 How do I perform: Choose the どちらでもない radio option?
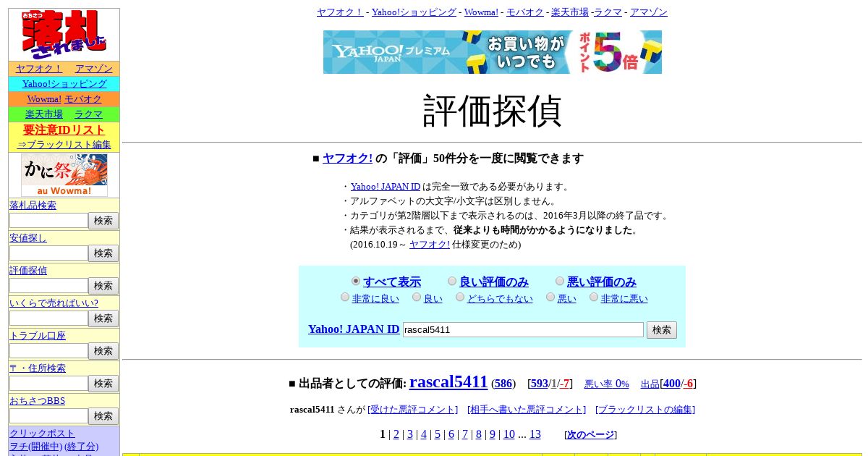coord(460,297)
